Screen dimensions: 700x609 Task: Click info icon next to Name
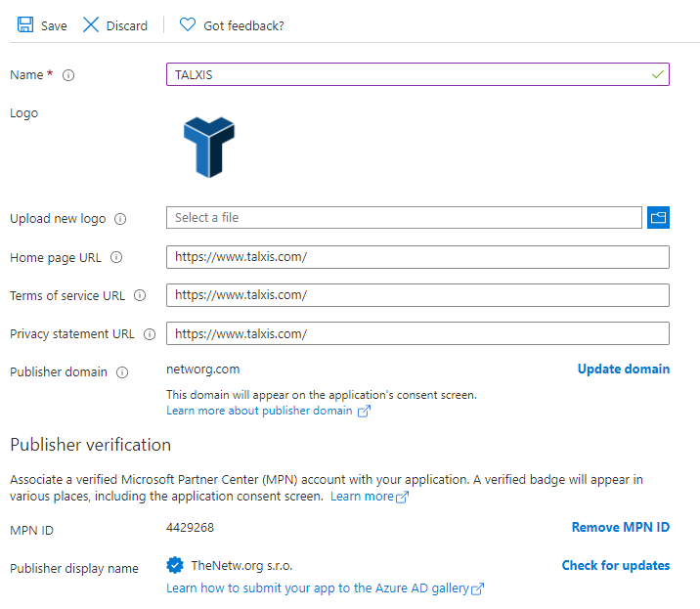pyautogui.click(x=68, y=75)
